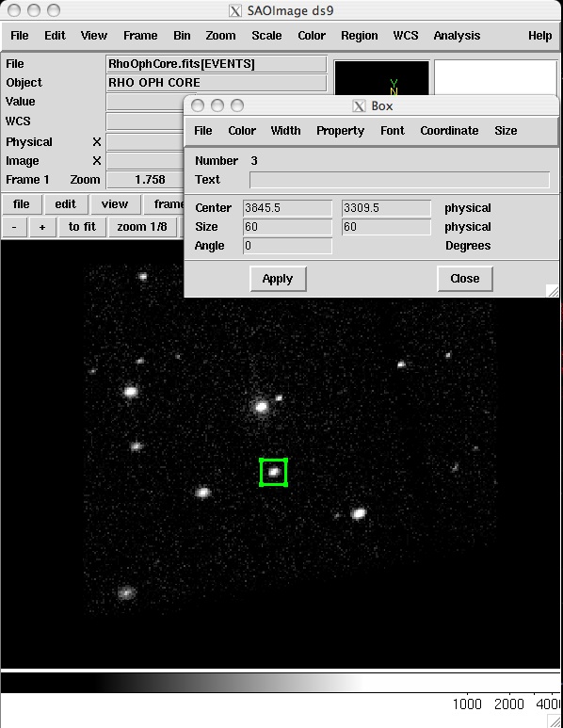Screen dimensions: 563x728
Task: Open the Scale menu
Action: pos(266,36)
